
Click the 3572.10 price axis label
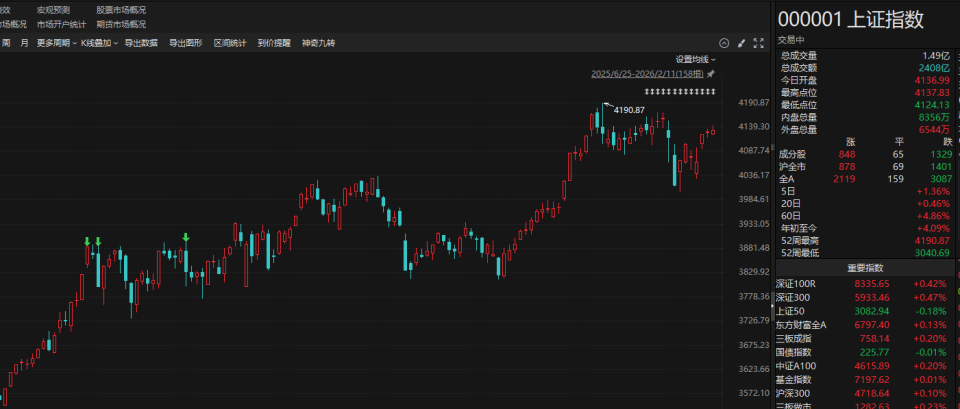coord(753,393)
